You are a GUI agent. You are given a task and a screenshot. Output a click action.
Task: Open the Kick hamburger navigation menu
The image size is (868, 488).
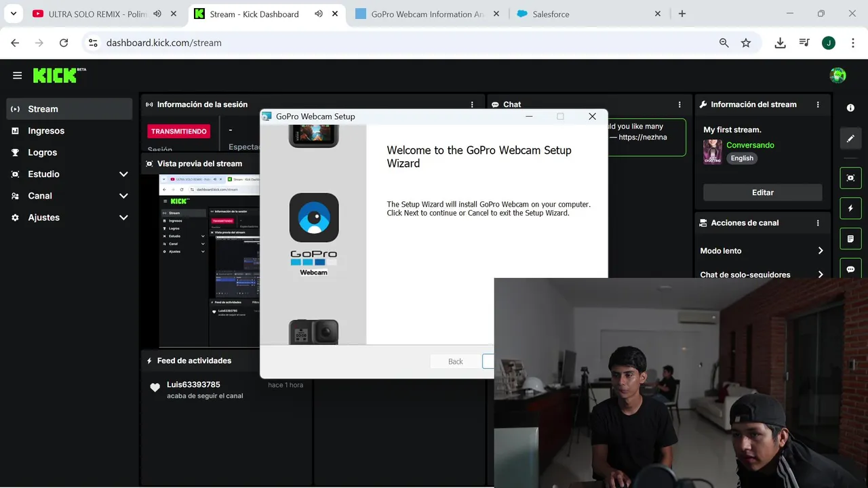17,75
